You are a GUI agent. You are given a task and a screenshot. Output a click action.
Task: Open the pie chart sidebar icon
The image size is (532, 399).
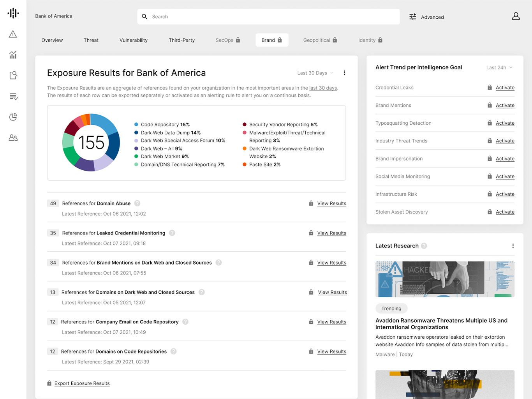tap(13, 117)
